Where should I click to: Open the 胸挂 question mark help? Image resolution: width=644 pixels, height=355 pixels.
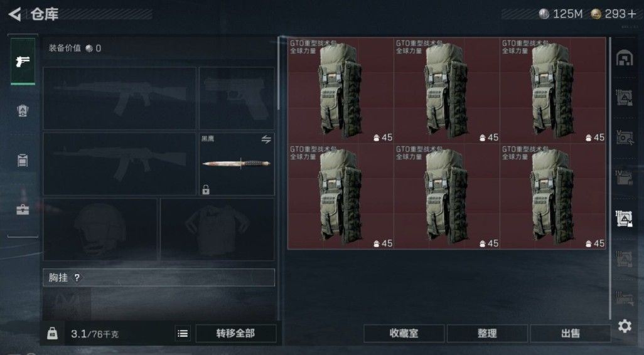pyautogui.click(x=77, y=278)
